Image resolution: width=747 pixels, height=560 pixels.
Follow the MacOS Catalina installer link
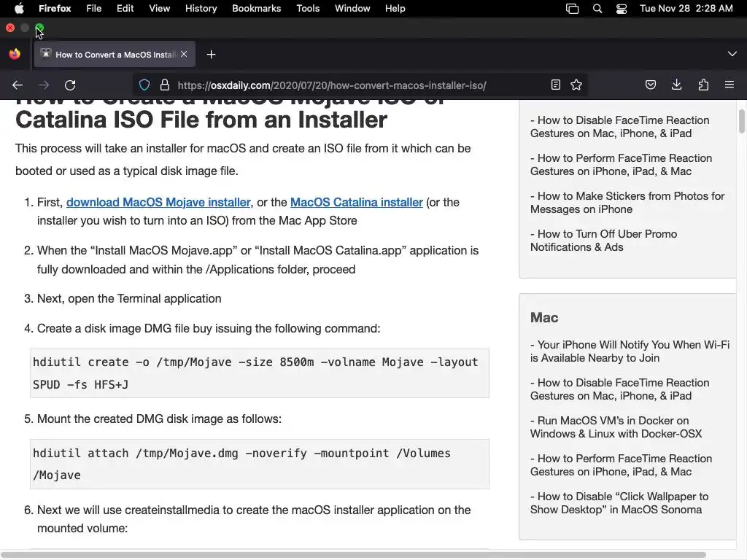pyautogui.click(x=356, y=203)
